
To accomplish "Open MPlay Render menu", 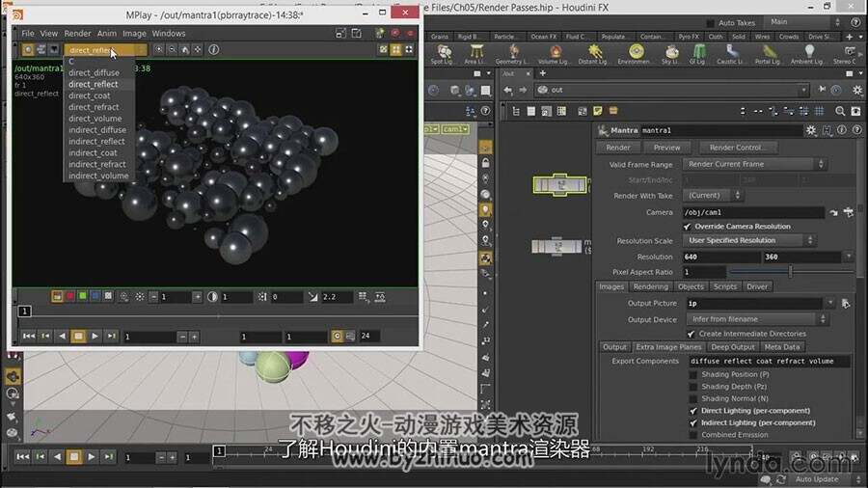I will (77, 33).
